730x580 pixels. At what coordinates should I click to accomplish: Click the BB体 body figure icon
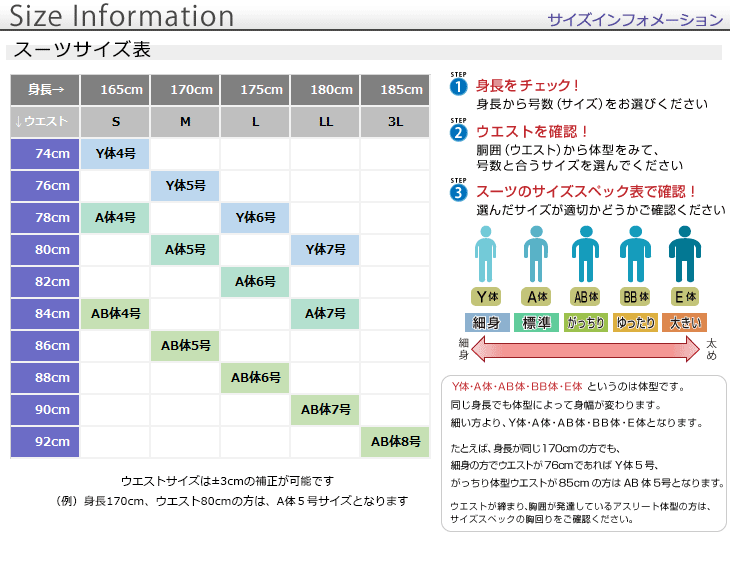coord(635,254)
